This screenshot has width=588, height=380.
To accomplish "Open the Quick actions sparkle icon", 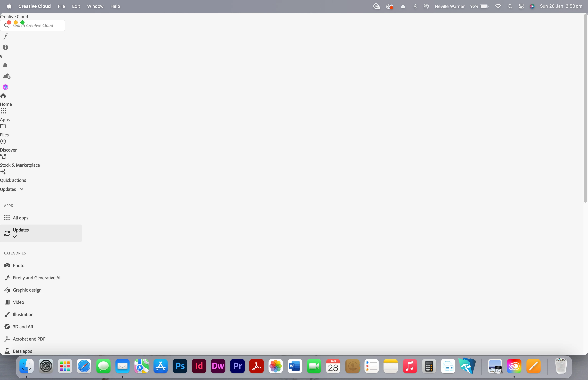I will [x=3, y=172].
